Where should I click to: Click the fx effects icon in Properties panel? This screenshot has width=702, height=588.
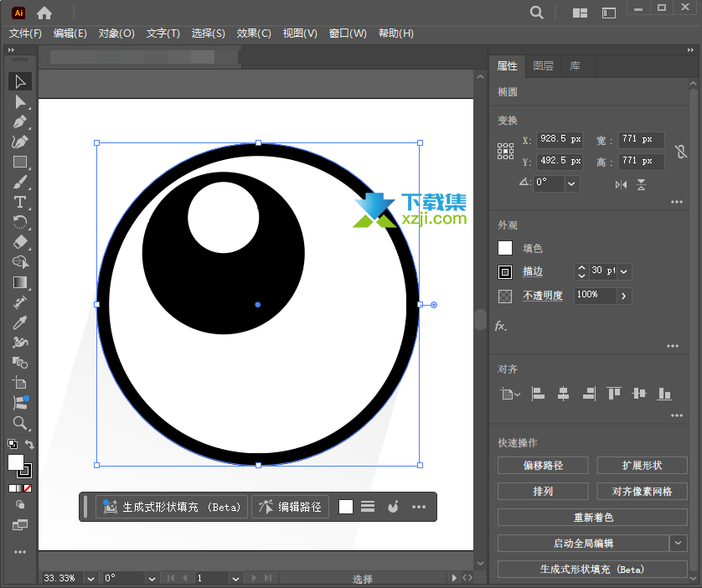(499, 326)
